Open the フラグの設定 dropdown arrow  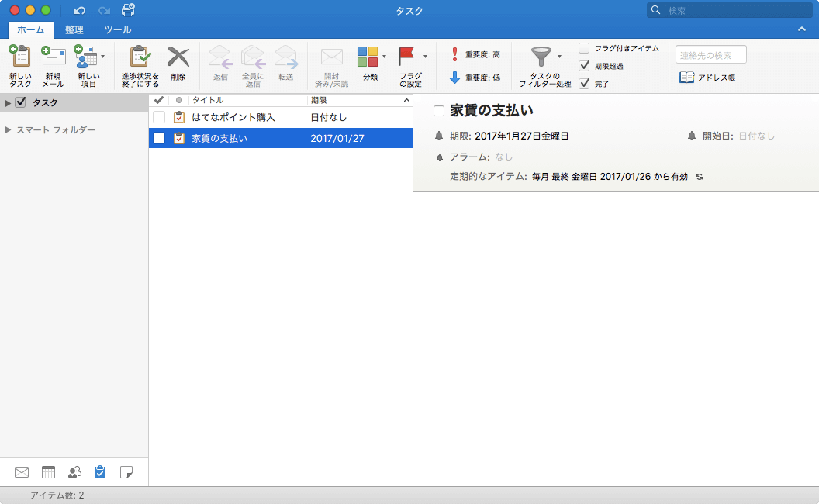tap(425, 57)
